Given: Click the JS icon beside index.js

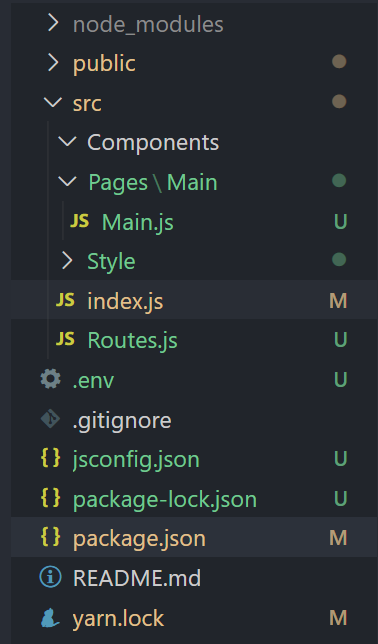Looking at the screenshot, I should (x=65, y=300).
